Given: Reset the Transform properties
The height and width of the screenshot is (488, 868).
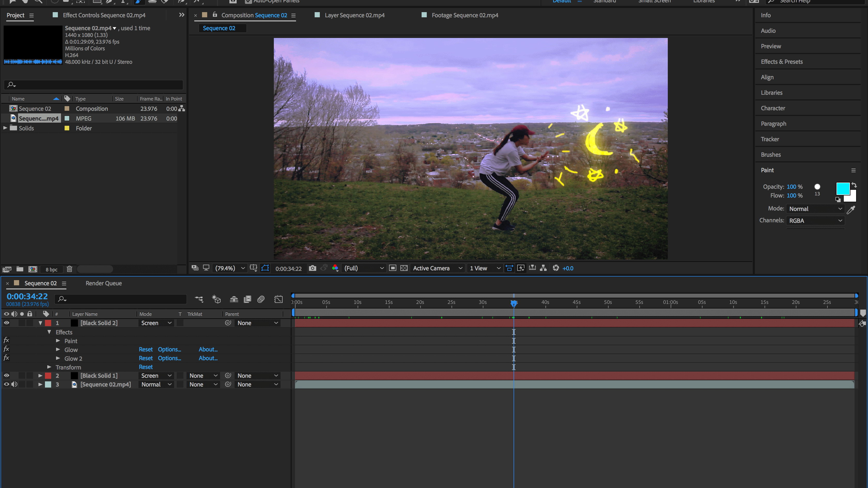Looking at the screenshot, I should pos(145,367).
